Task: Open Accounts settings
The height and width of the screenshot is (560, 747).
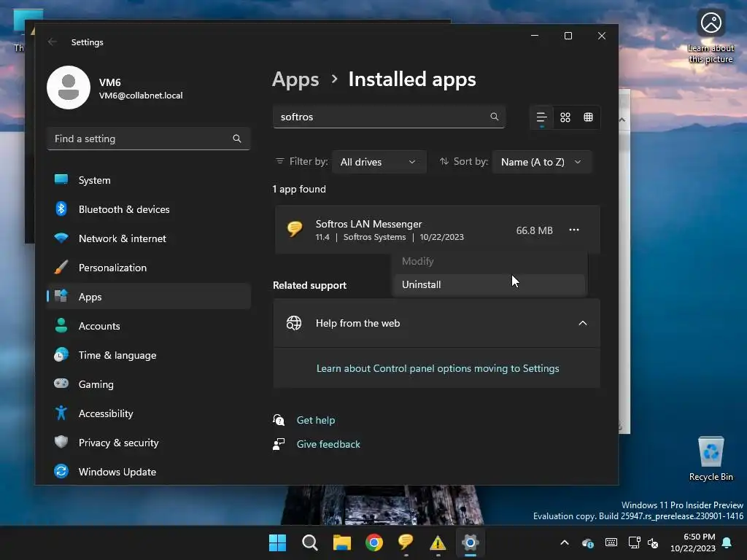Action: point(149,326)
